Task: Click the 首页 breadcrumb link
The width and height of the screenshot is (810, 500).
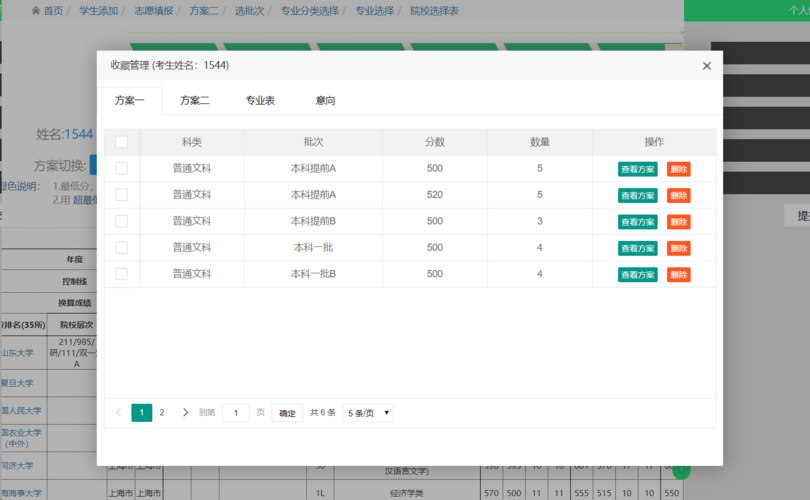Action: click(53, 10)
